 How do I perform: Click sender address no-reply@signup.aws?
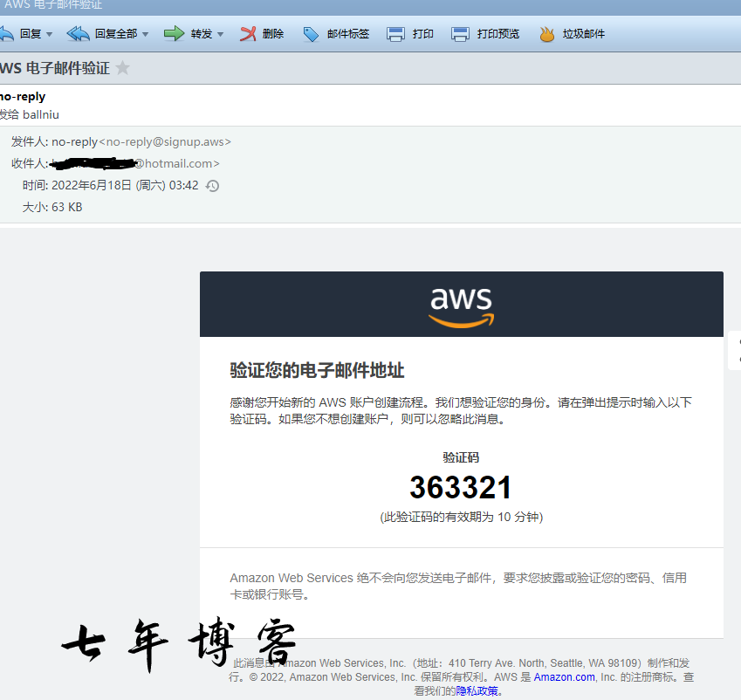point(165,141)
